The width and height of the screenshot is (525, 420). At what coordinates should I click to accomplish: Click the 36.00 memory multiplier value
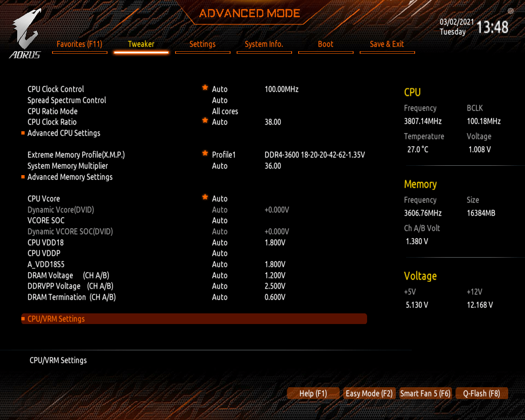(x=273, y=166)
